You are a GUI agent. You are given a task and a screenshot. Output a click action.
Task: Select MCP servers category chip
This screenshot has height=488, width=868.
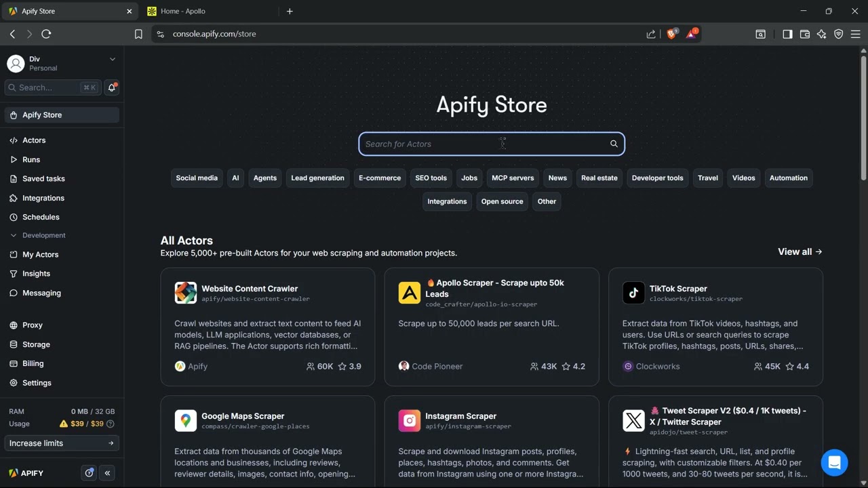[x=513, y=178]
